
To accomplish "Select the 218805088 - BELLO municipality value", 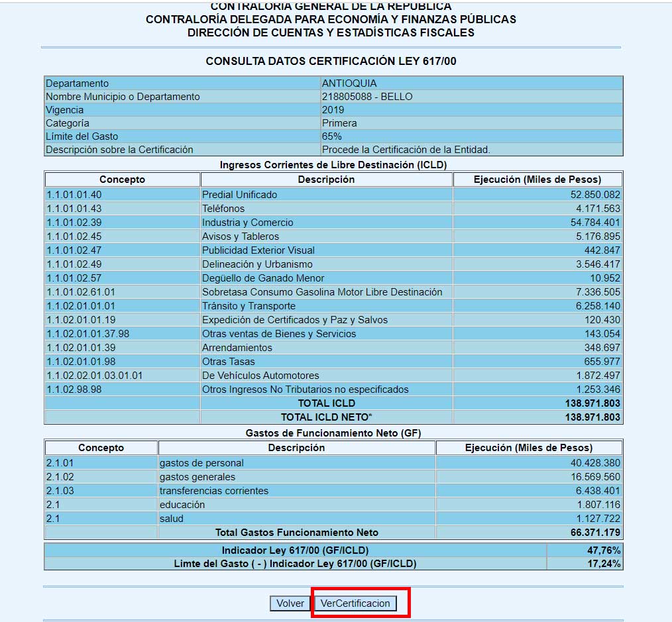I will (367, 97).
